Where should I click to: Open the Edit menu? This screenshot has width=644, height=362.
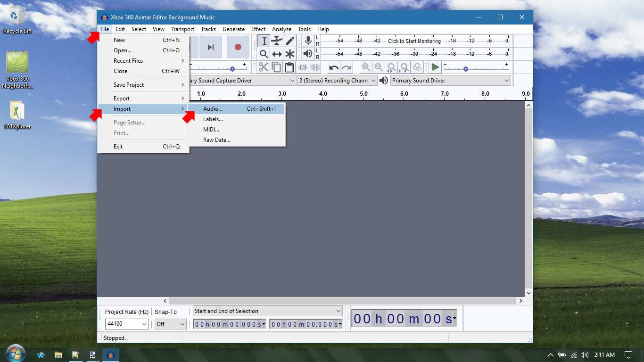[x=120, y=29]
